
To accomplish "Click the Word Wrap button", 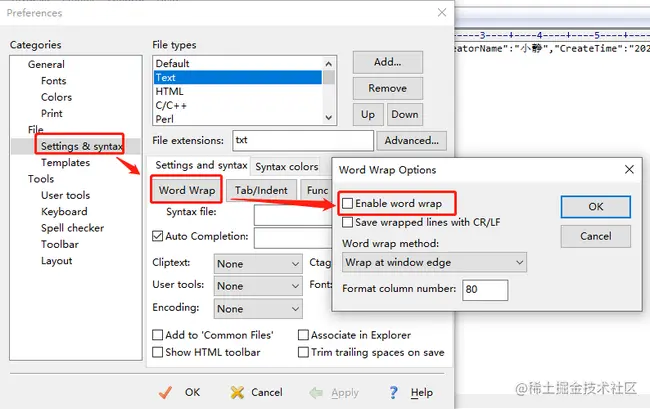I will point(187,190).
